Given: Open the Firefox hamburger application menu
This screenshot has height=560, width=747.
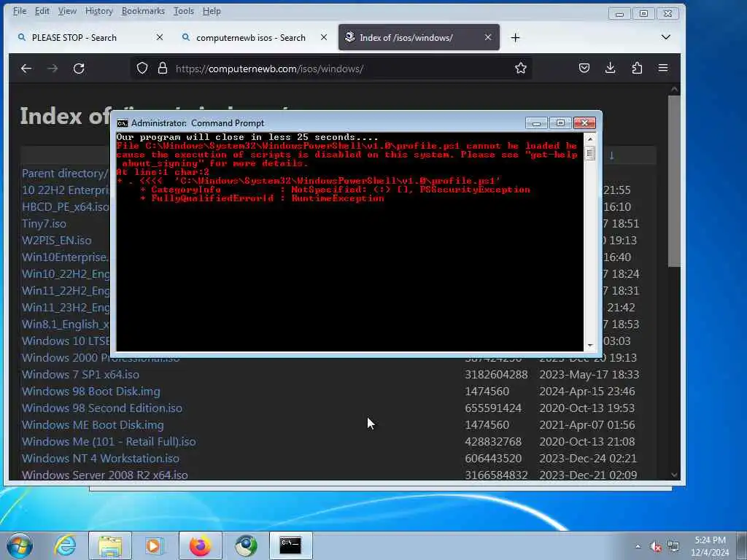Looking at the screenshot, I should [x=663, y=68].
